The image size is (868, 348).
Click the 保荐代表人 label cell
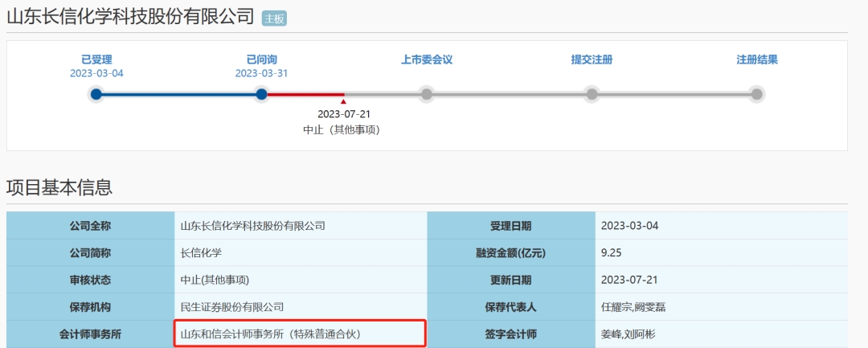point(511,307)
